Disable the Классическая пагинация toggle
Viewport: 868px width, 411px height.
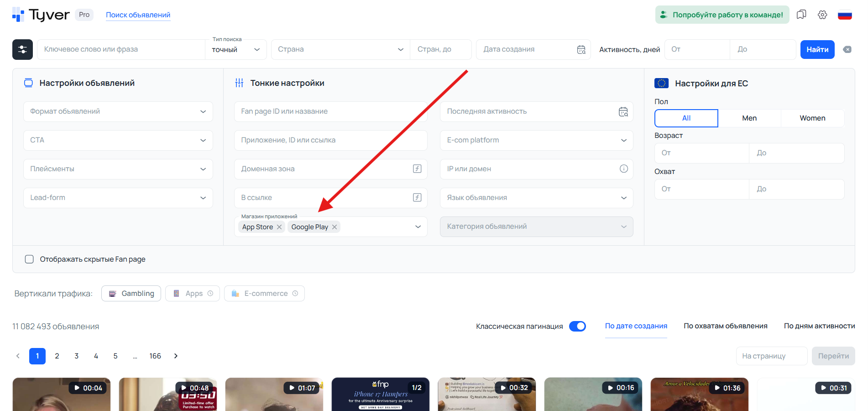pyautogui.click(x=577, y=326)
